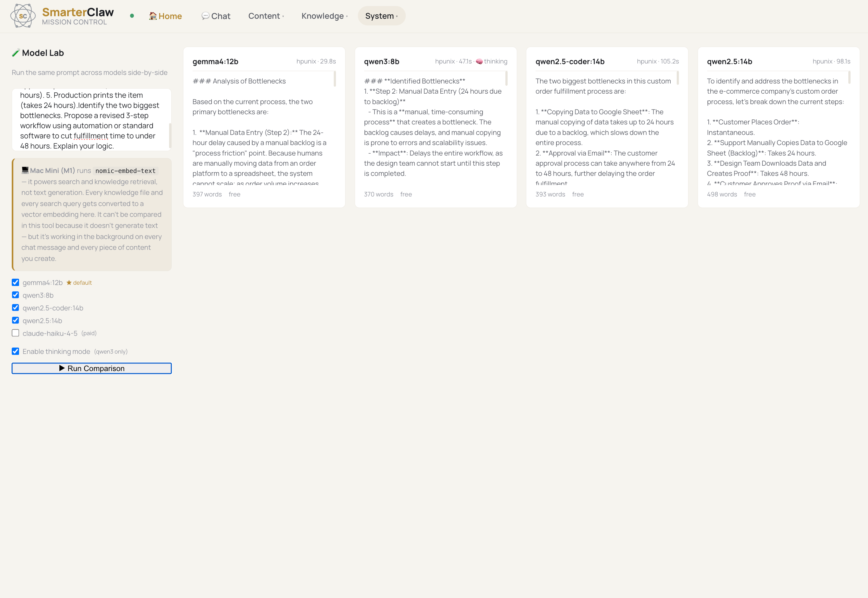The width and height of the screenshot is (868, 598).
Task: Go to the Home page
Action: coord(165,16)
